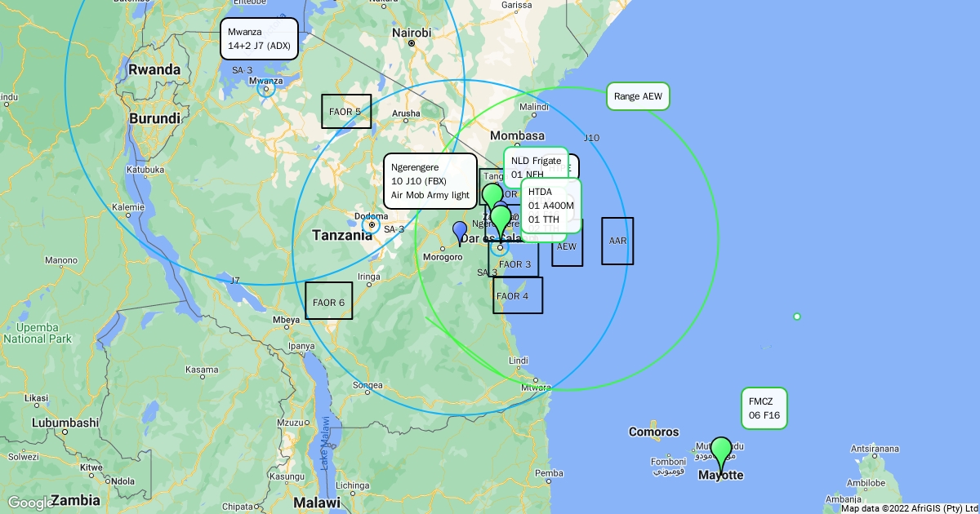This screenshot has height=514, width=980.
Task: Click the Antsiranana town label
Action: pos(875,449)
